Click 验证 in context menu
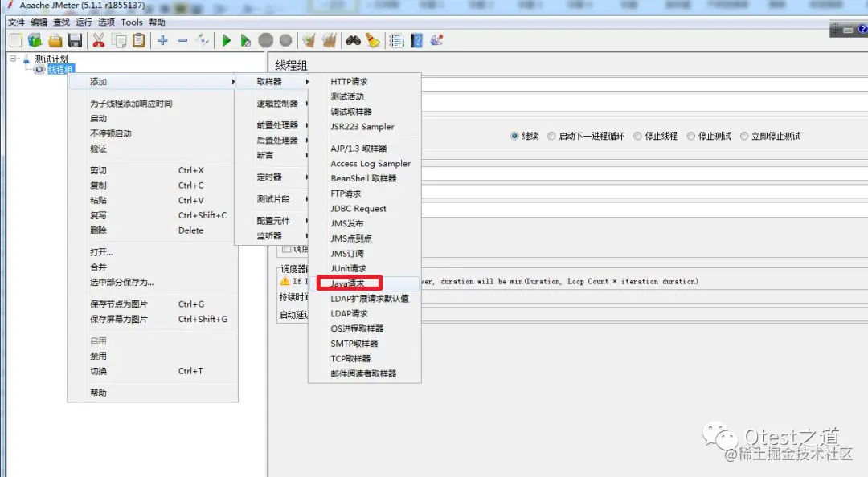This screenshot has height=477, width=868. pos(153,149)
